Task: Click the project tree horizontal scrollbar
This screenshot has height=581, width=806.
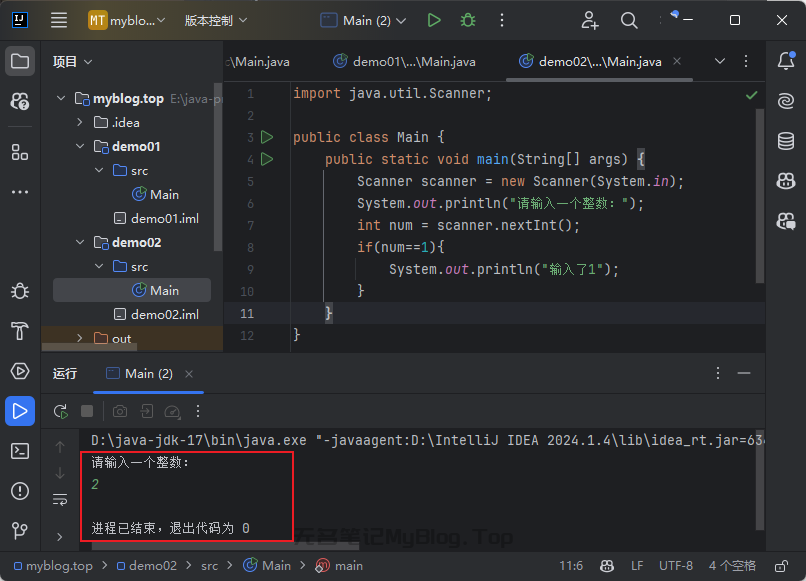Action: [x=88, y=347]
